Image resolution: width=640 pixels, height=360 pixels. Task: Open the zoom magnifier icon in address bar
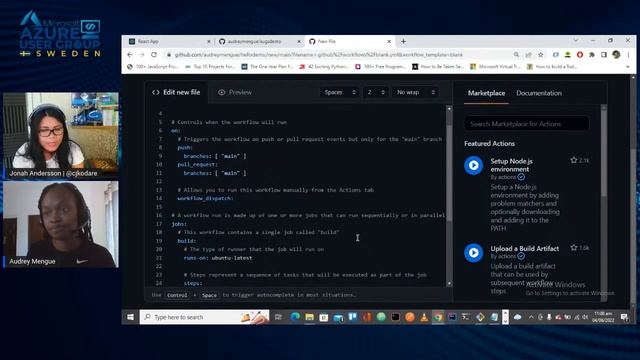click(516, 55)
